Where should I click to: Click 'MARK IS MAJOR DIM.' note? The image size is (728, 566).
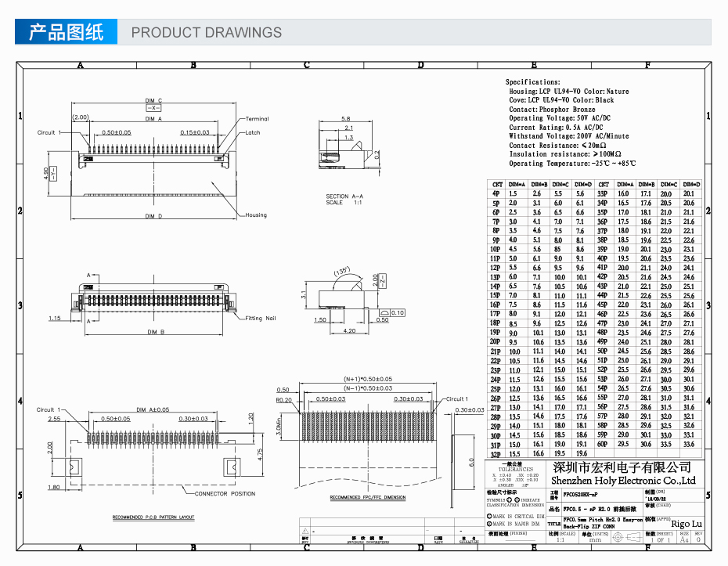pos(517,524)
